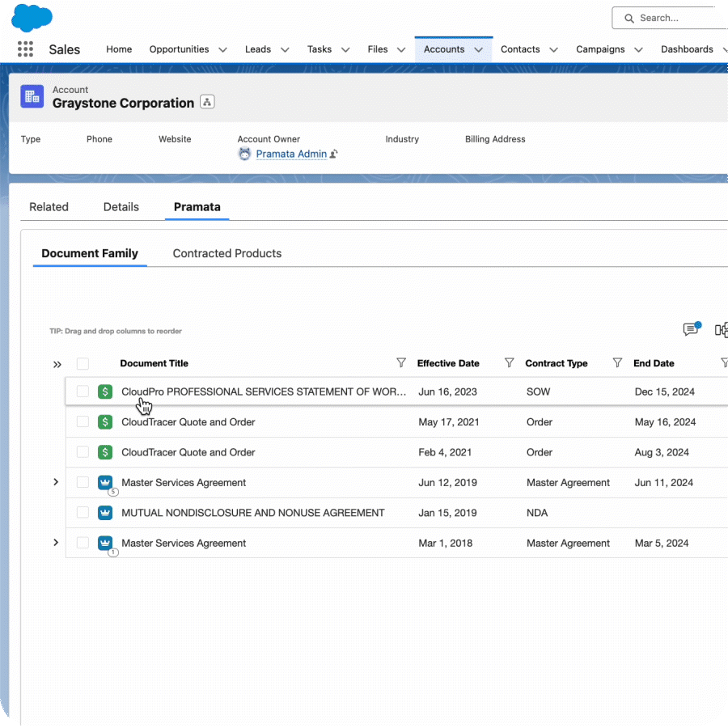Click the Pramata Admin avatar icon

(244, 154)
